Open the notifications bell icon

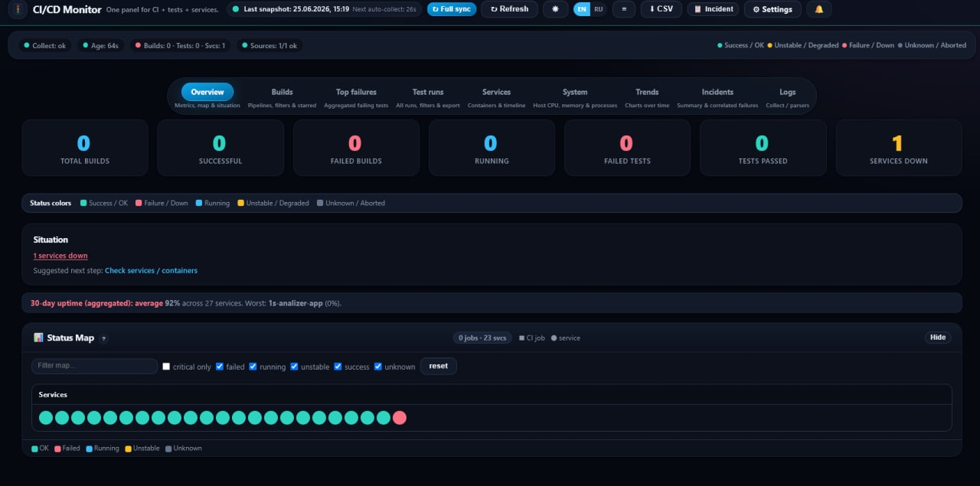tap(819, 9)
